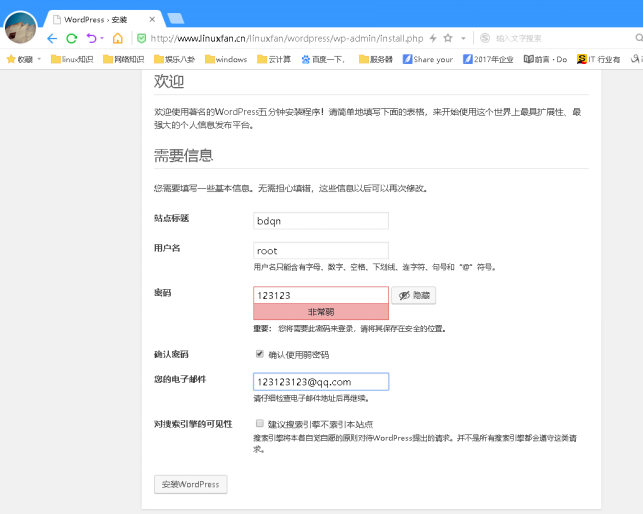Click the password field 123123
The height and width of the screenshot is (514, 643).
tap(321, 295)
